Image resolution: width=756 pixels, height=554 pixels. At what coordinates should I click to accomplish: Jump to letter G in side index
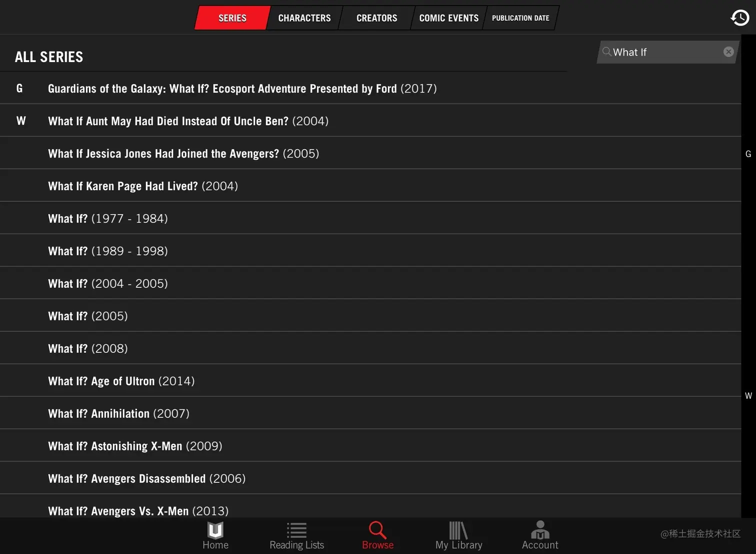[748, 154]
